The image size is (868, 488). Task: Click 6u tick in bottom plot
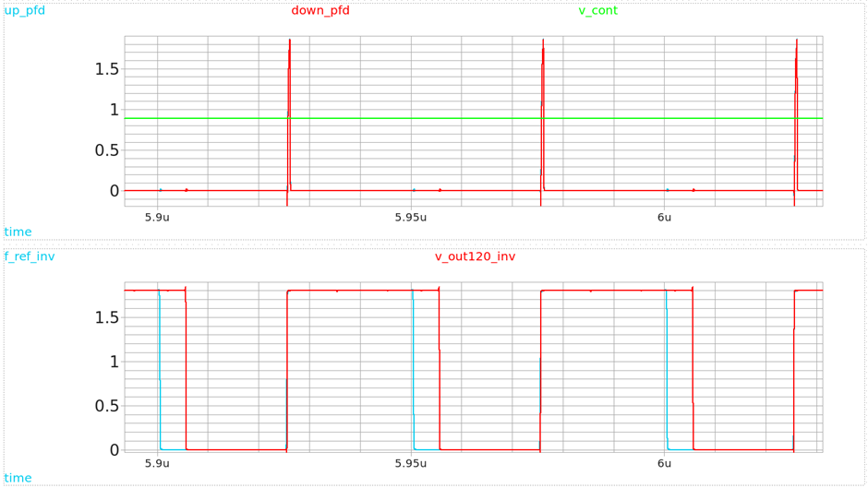pos(664,463)
